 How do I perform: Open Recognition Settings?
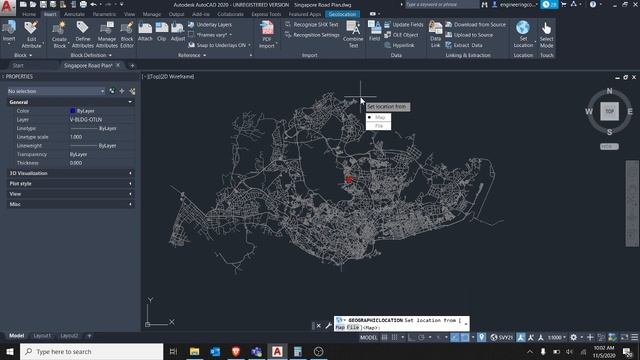pos(312,35)
